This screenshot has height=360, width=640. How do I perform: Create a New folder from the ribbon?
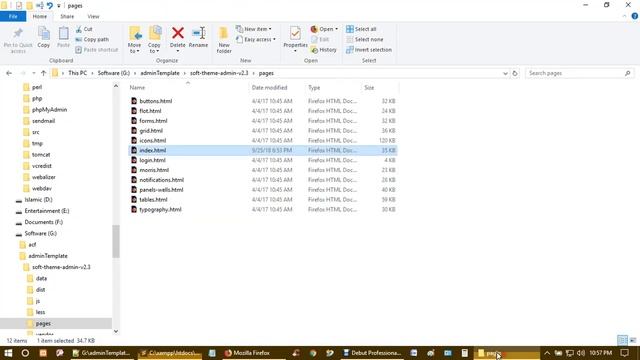(224, 40)
